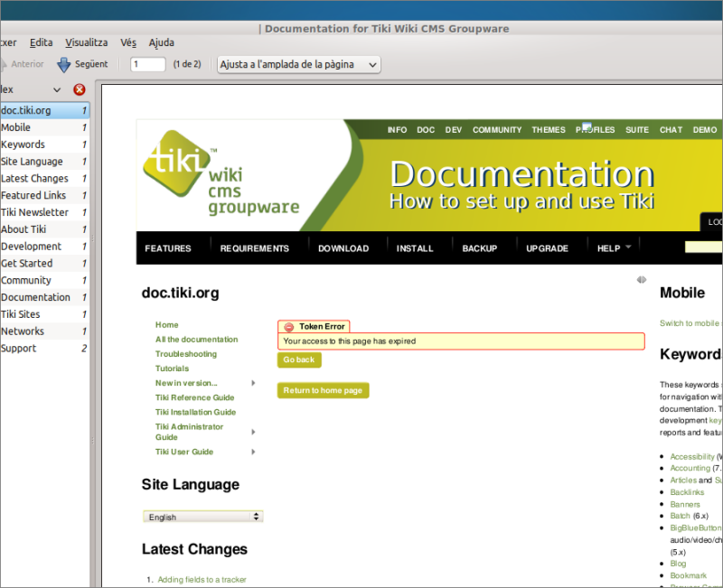Click the Tiki wiki cms groupware logo
The width and height of the screenshot is (723, 588).
(x=221, y=173)
